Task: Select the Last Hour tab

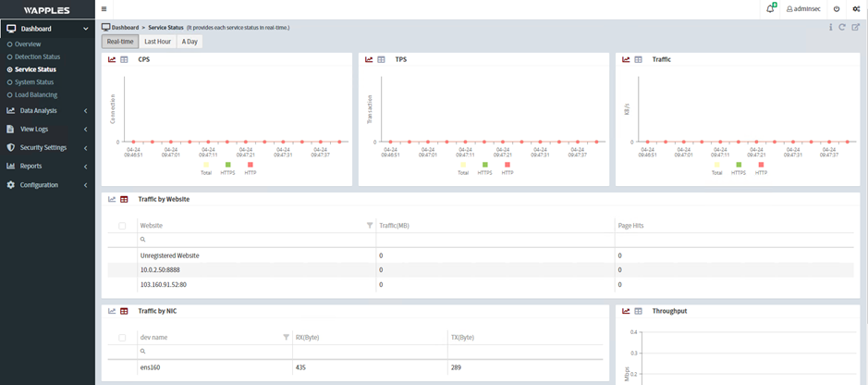Action: [157, 42]
